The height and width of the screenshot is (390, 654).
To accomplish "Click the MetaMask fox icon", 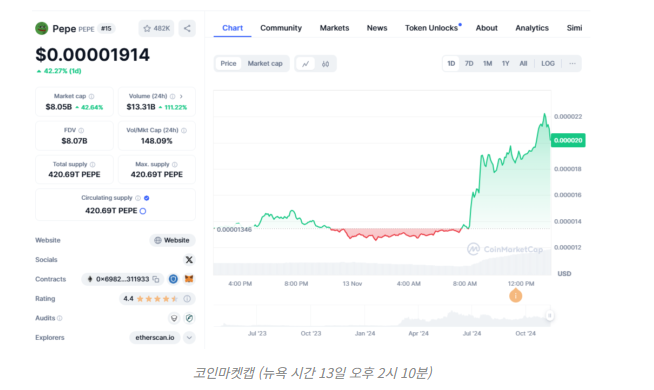I will click(x=189, y=279).
